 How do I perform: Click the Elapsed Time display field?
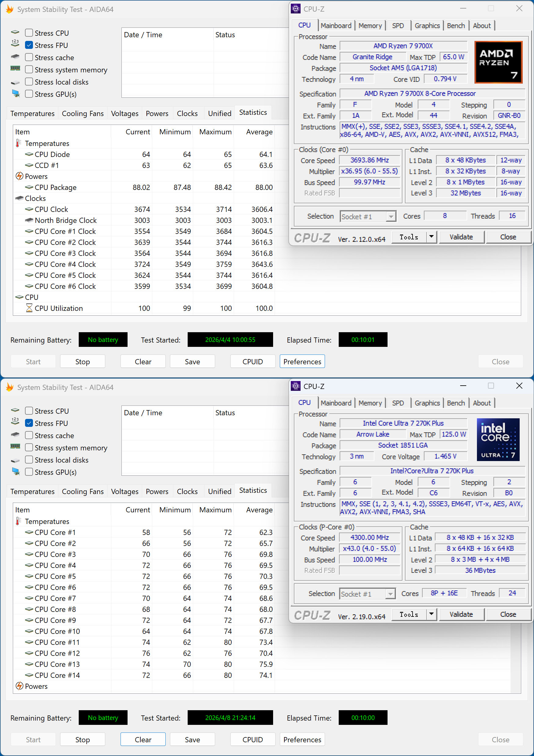coord(363,340)
